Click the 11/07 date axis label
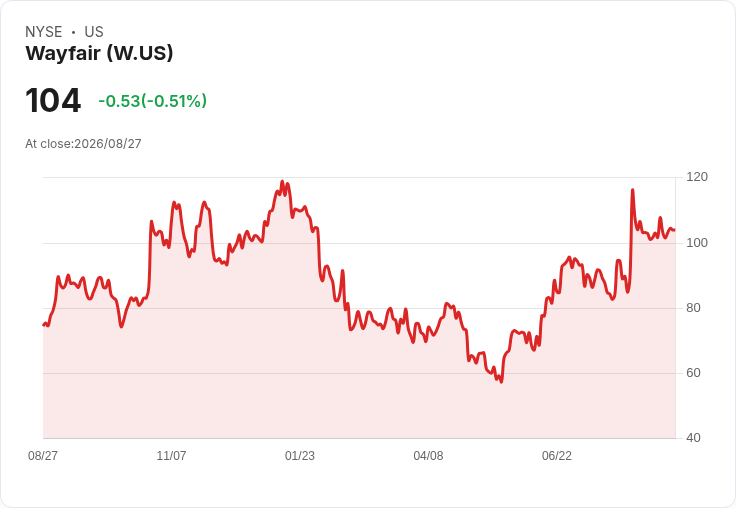736x508 pixels. coord(171,455)
